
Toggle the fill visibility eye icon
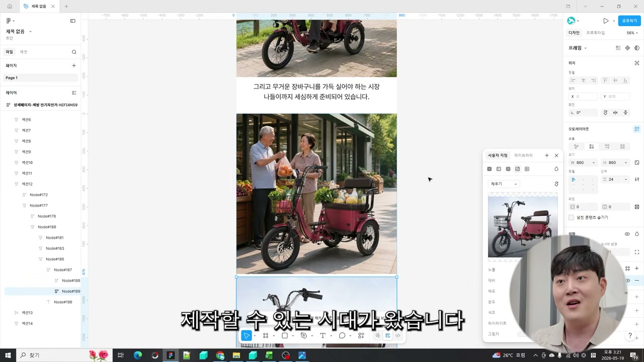(x=627, y=281)
